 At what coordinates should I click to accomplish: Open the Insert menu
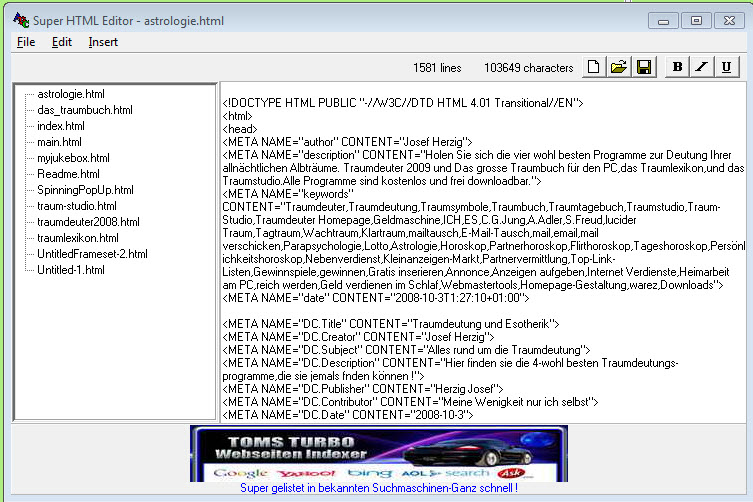point(103,42)
